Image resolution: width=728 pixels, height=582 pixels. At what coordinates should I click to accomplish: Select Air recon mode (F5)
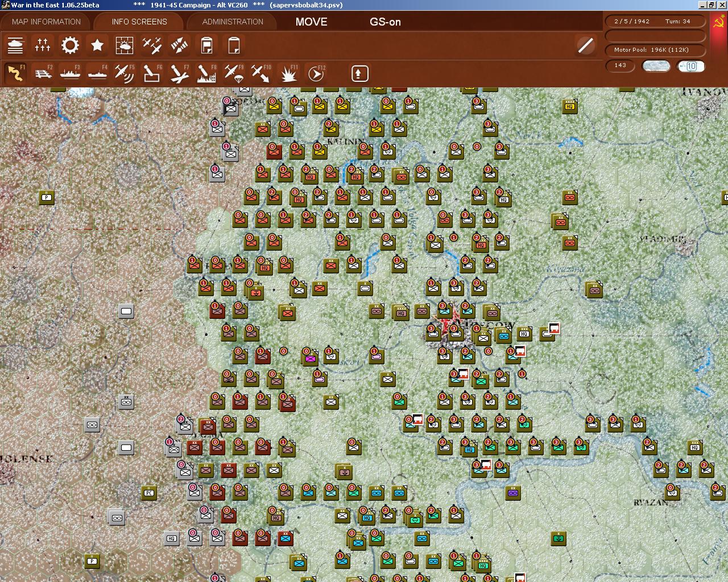[125, 73]
